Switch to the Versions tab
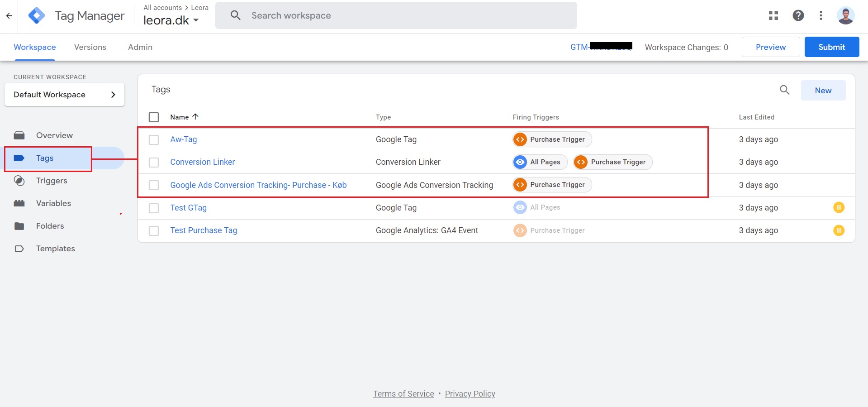This screenshot has width=868, height=407. pos(90,47)
